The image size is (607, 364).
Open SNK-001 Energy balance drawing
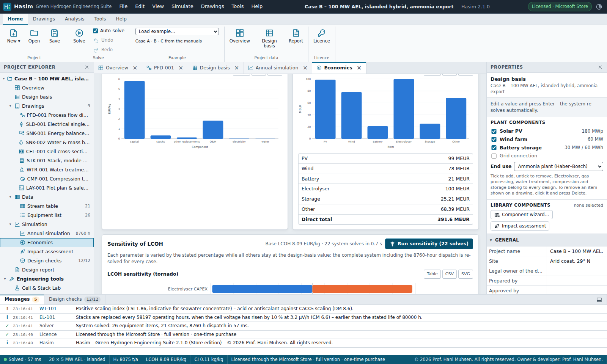(x=47, y=133)
